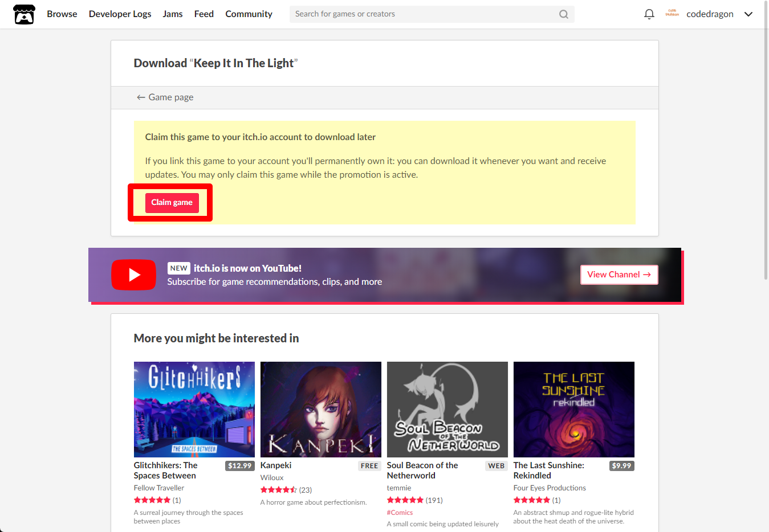
Task: Click the codedragon avatar image
Action: coord(672,14)
